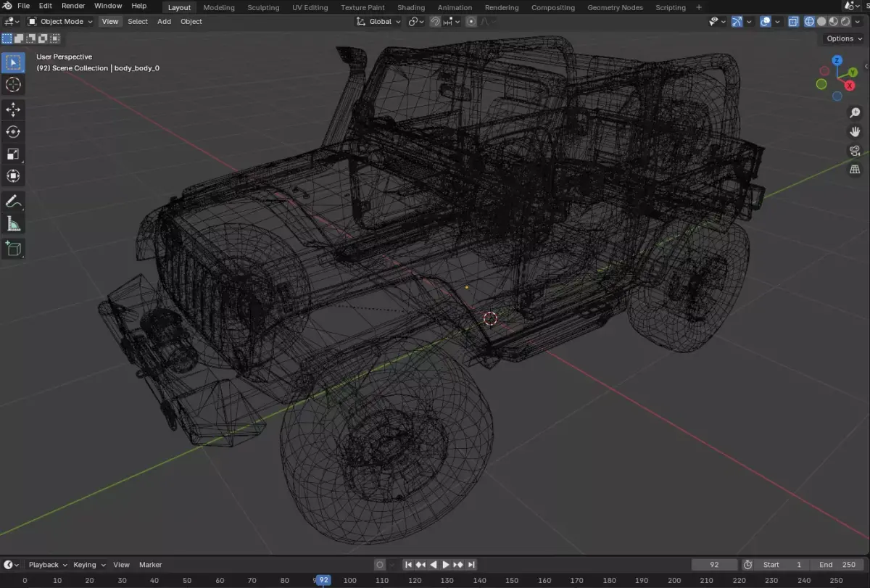The image size is (870, 588).
Task: Open snapping options dropdown
Action: pos(451,22)
